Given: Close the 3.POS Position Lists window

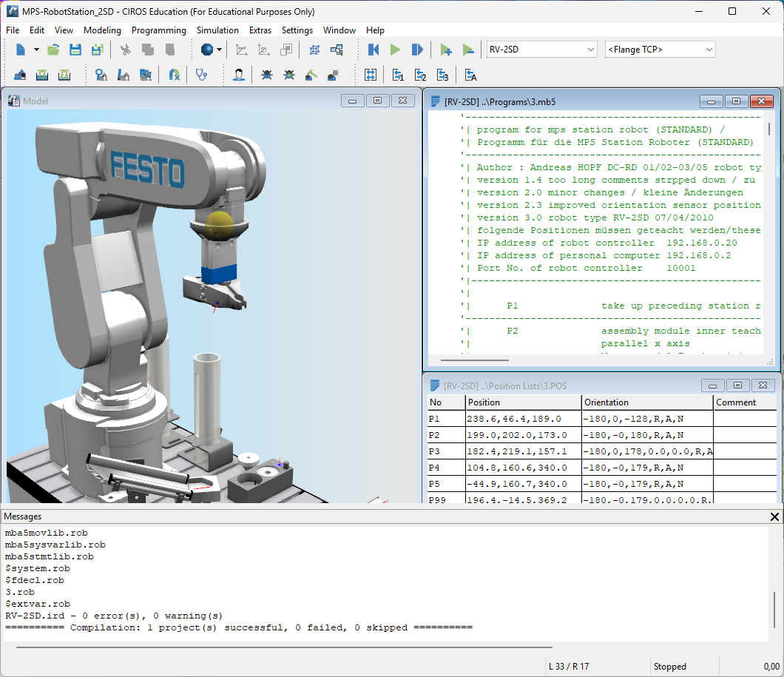Looking at the screenshot, I should (763, 385).
